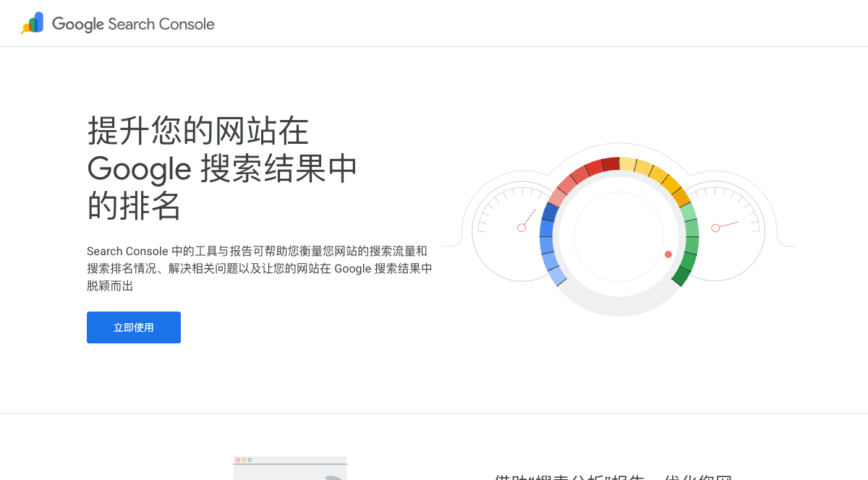Click the description starting with Search Console 中的工具
The height and width of the screenshot is (480, 868).
click(x=260, y=268)
